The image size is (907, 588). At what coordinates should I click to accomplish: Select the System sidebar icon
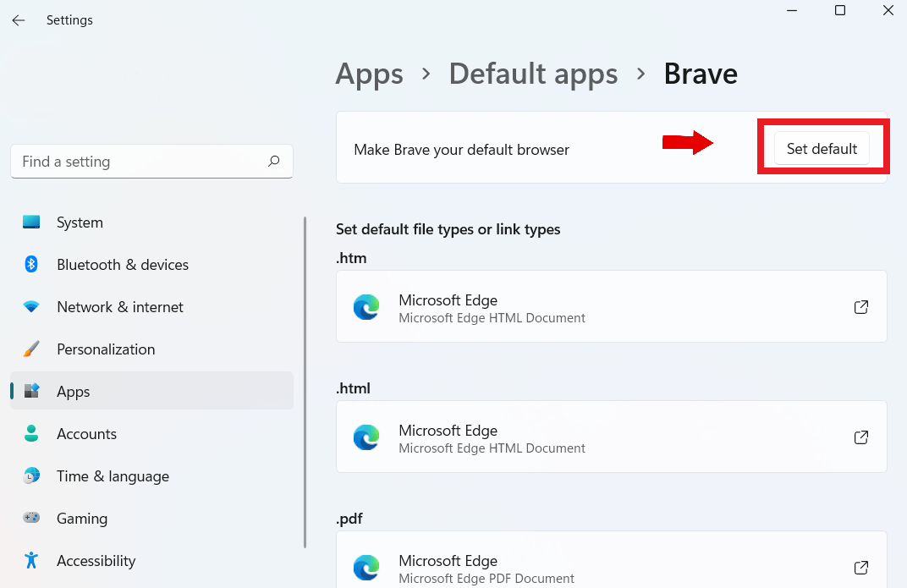pos(31,222)
